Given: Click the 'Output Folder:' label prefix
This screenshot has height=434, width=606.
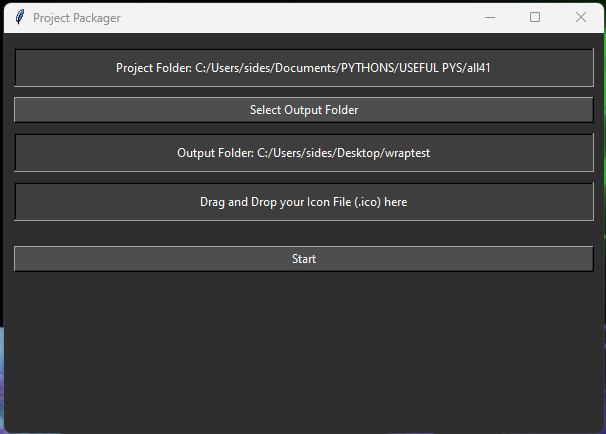Looking at the screenshot, I should coord(216,153).
